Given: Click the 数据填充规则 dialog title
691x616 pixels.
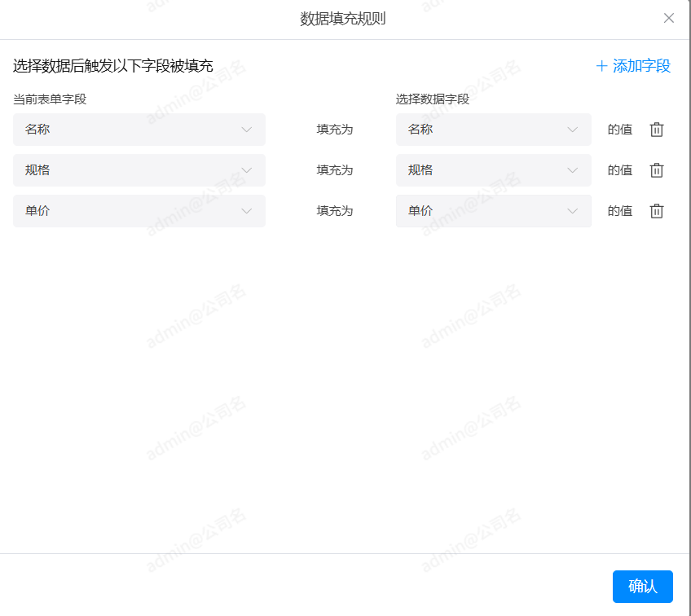Looking at the screenshot, I should click(x=342, y=19).
